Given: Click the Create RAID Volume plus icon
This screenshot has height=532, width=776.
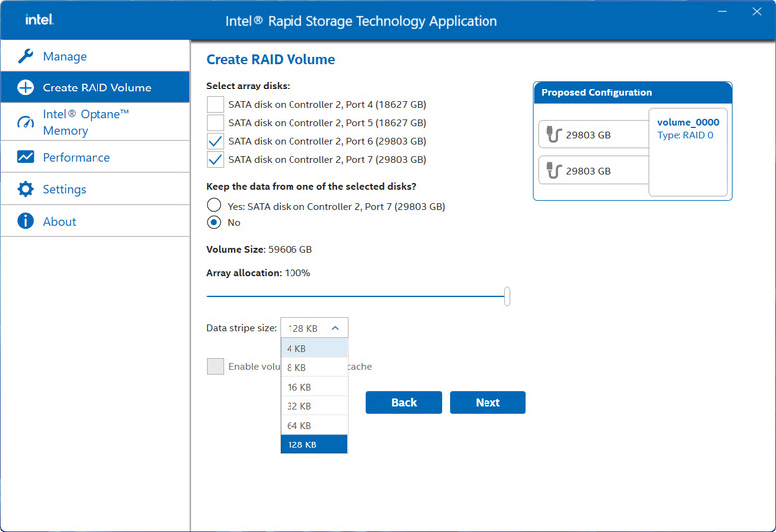Looking at the screenshot, I should coord(25,88).
